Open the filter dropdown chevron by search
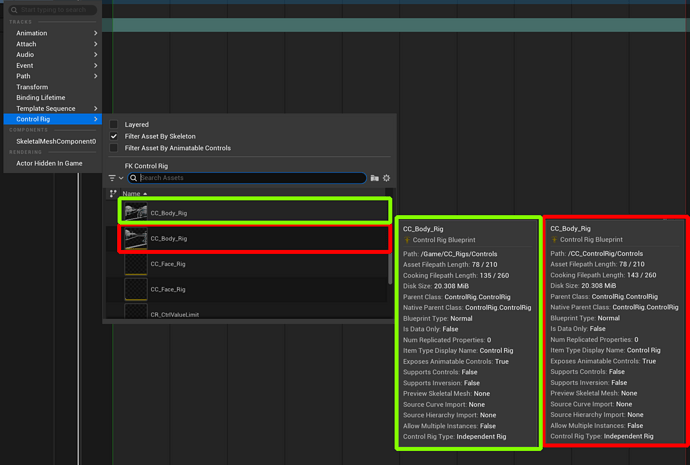 tap(121, 178)
